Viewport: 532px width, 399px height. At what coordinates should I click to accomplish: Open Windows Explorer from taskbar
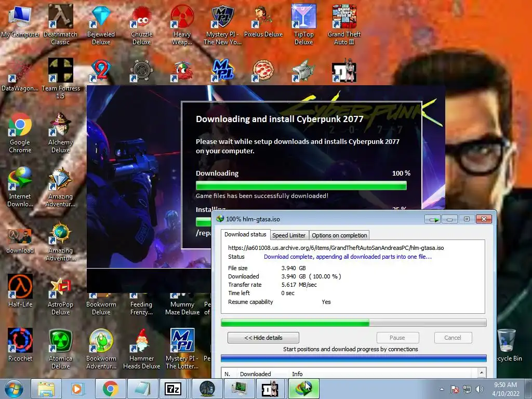[x=46, y=389]
